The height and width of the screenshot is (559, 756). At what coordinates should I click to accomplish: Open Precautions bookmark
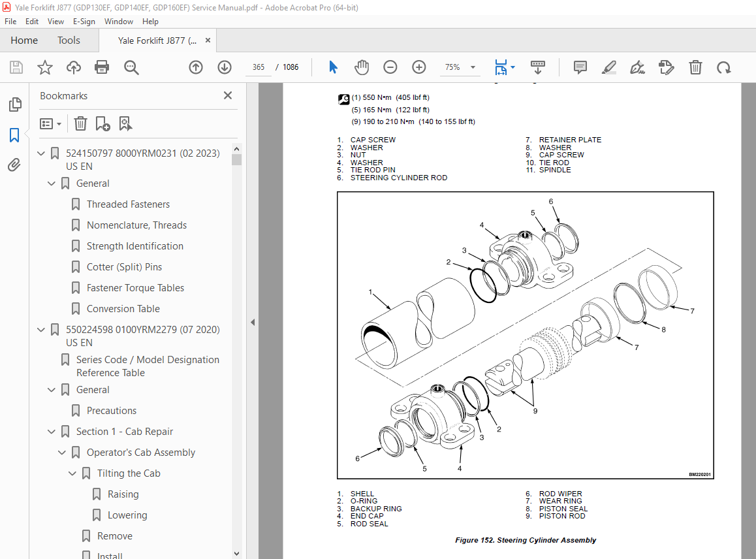pos(112,411)
